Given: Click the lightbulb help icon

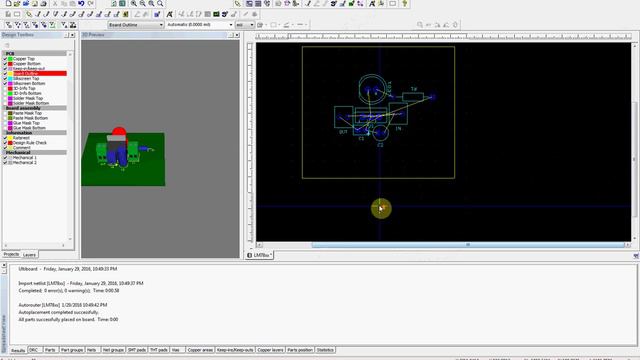Looking at the screenshot, I should coord(404,4).
